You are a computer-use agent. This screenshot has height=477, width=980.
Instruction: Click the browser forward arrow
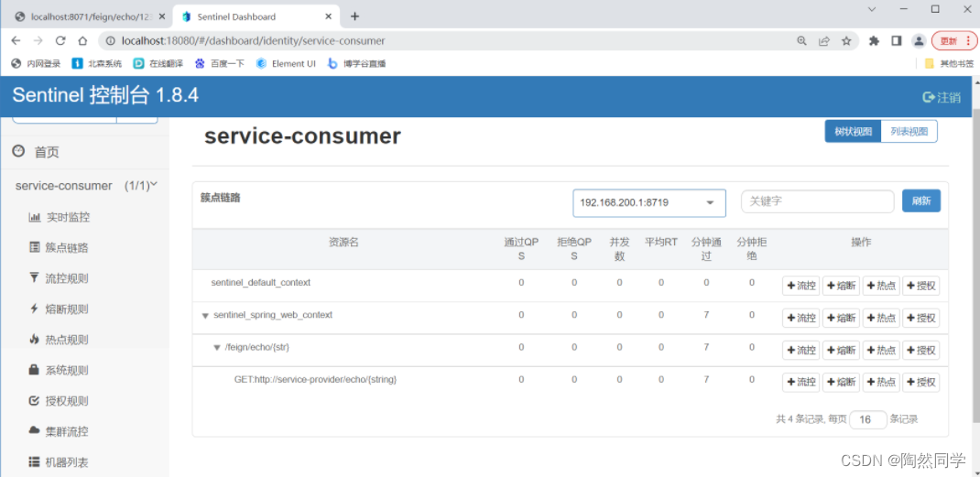[38, 40]
